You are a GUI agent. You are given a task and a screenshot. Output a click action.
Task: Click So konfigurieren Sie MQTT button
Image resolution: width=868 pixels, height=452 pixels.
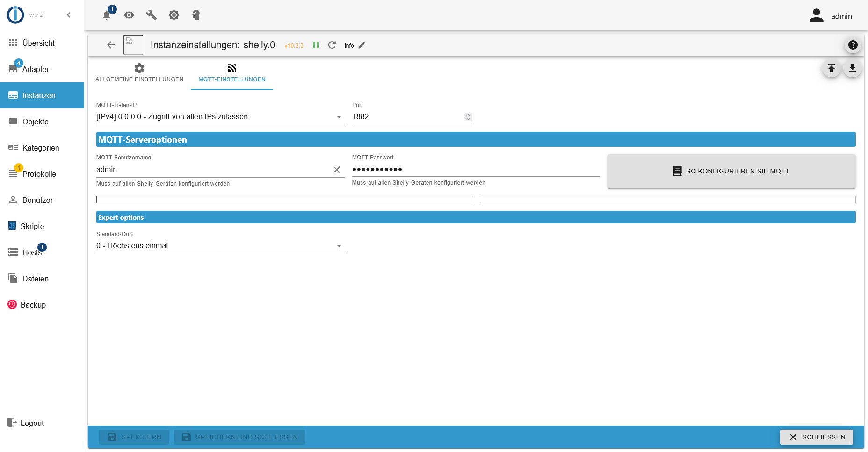(731, 171)
